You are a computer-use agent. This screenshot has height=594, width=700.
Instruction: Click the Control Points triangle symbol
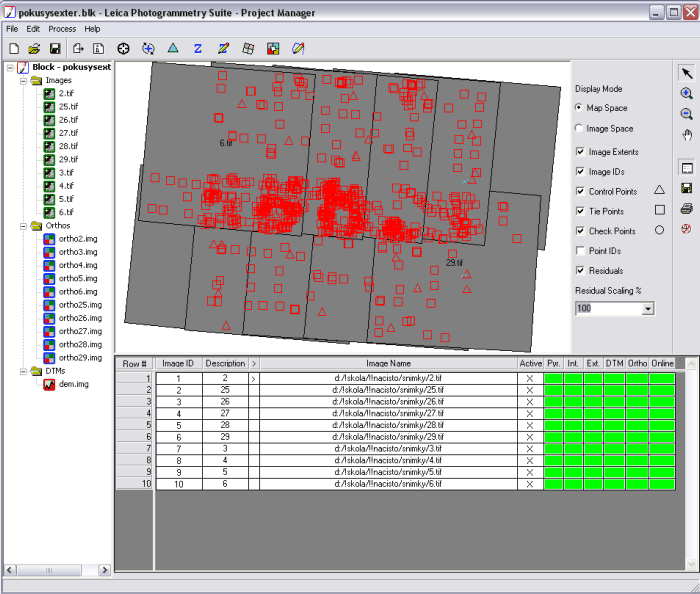point(659,190)
